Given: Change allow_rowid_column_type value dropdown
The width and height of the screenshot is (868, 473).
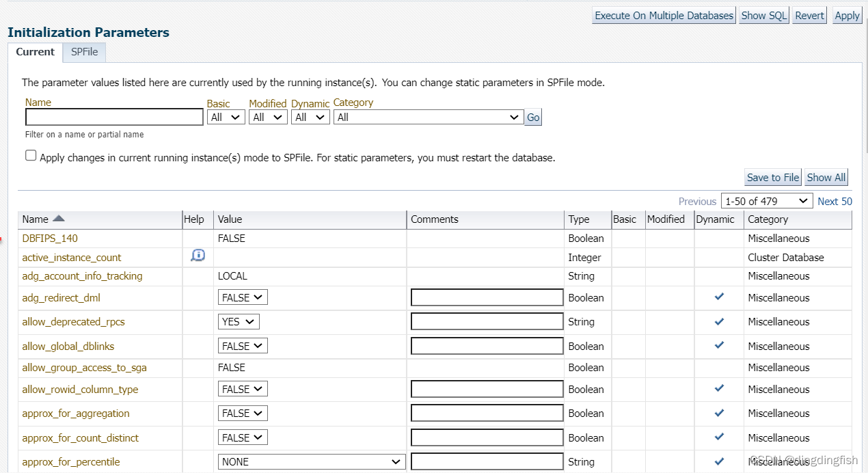Looking at the screenshot, I should coord(243,389).
